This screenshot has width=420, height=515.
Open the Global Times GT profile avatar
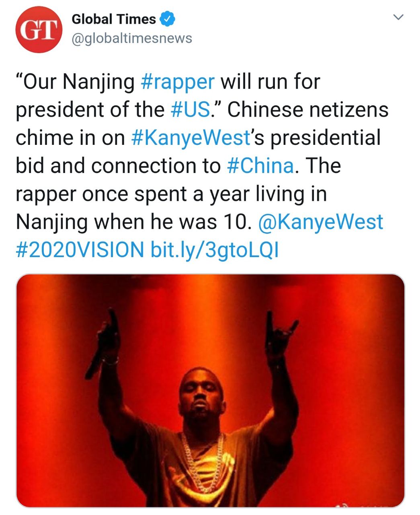pos(39,30)
